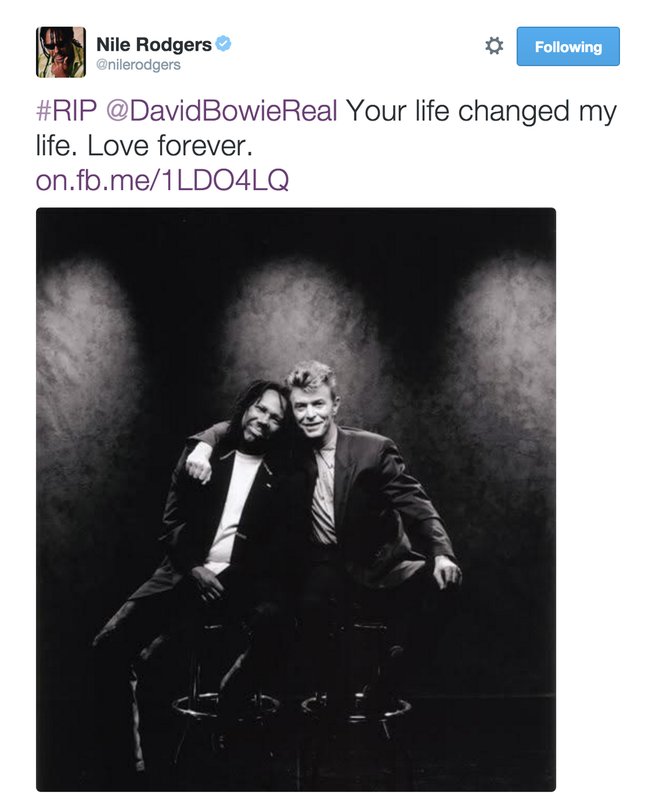
Task: Open the @nilerodgers handle
Action: pos(138,65)
